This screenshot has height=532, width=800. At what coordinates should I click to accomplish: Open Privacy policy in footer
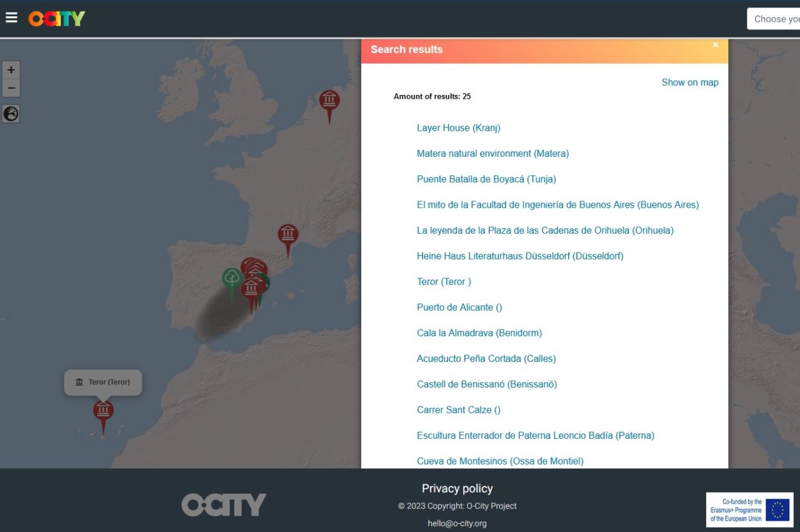pyautogui.click(x=457, y=489)
